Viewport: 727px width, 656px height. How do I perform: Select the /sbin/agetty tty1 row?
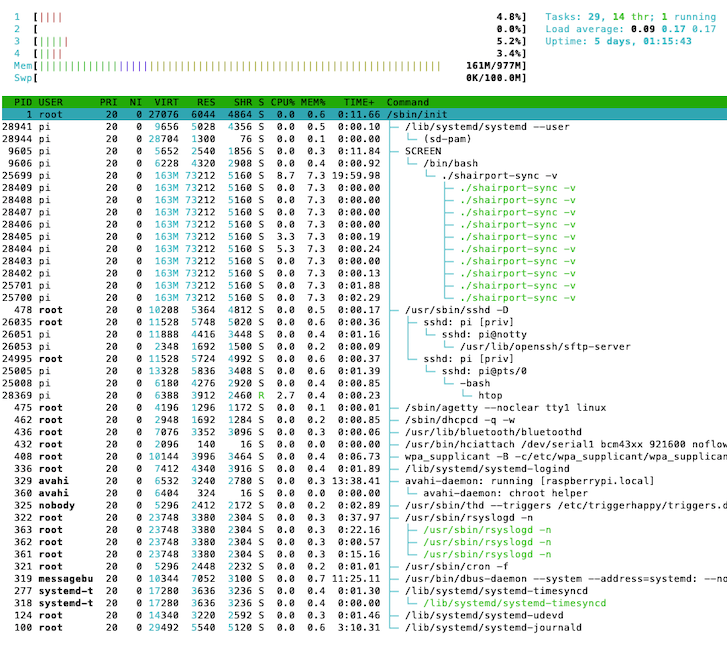click(x=364, y=408)
